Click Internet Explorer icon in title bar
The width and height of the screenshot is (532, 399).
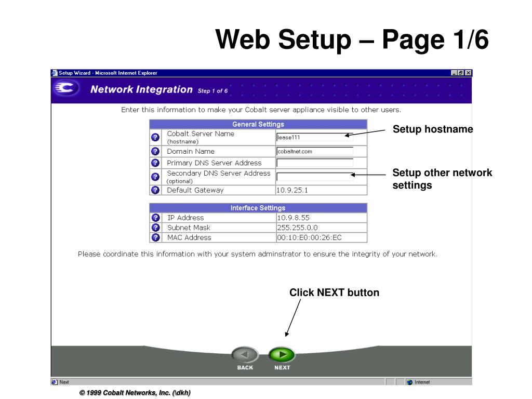(x=55, y=73)
